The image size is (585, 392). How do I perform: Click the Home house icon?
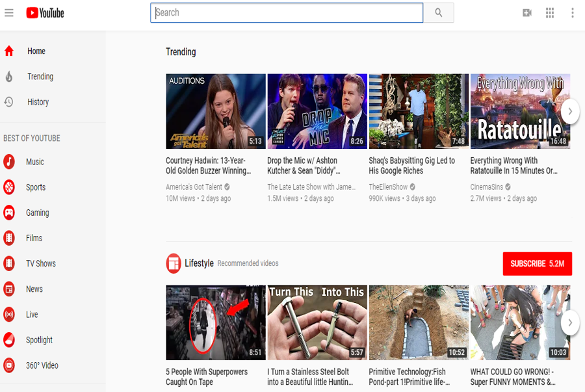9,51
